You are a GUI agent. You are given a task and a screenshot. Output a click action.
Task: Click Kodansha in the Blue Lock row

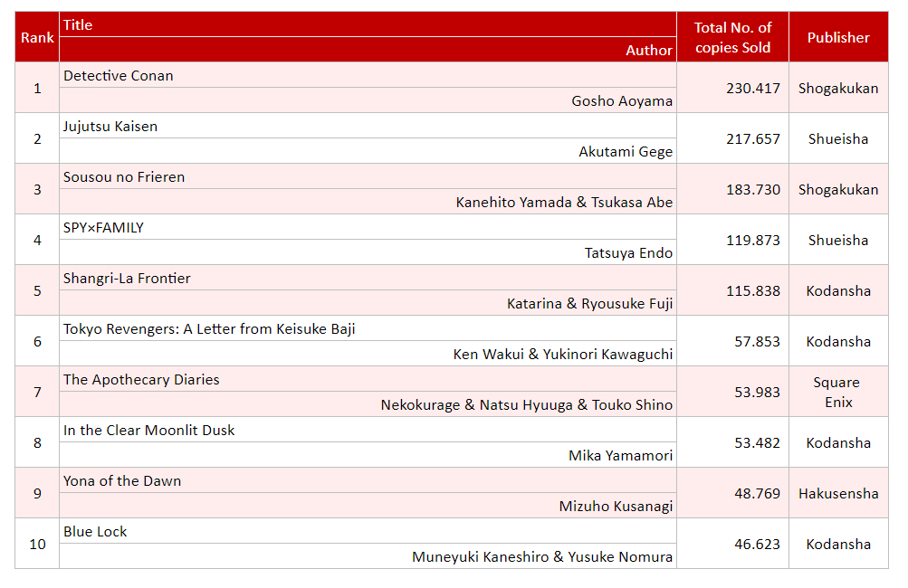pyautogui.click(x=838, y=544)
